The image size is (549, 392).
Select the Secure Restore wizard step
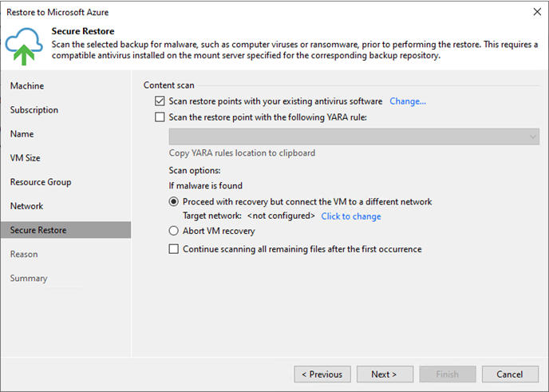click(x=65, y=230)
